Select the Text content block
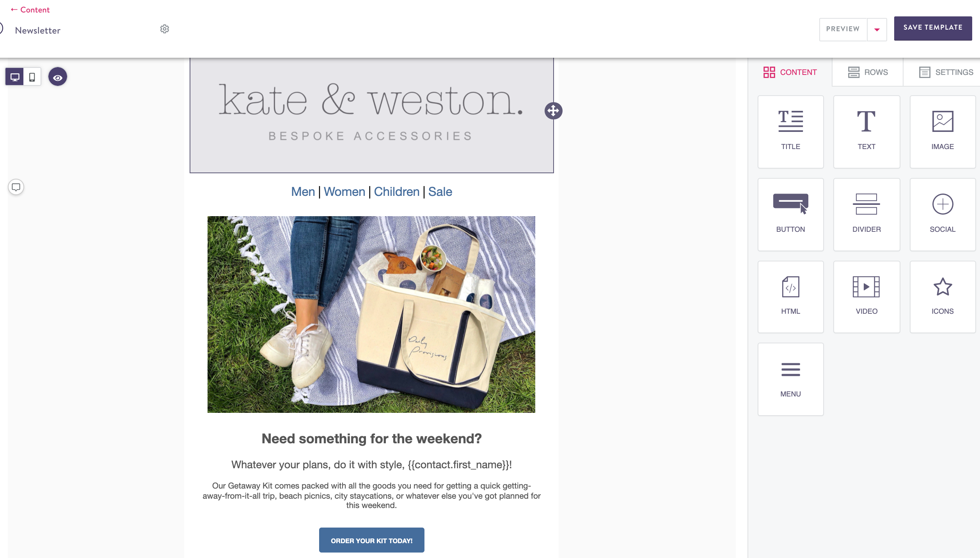This screenshot has height=558, width=980. tap(866, 132)
